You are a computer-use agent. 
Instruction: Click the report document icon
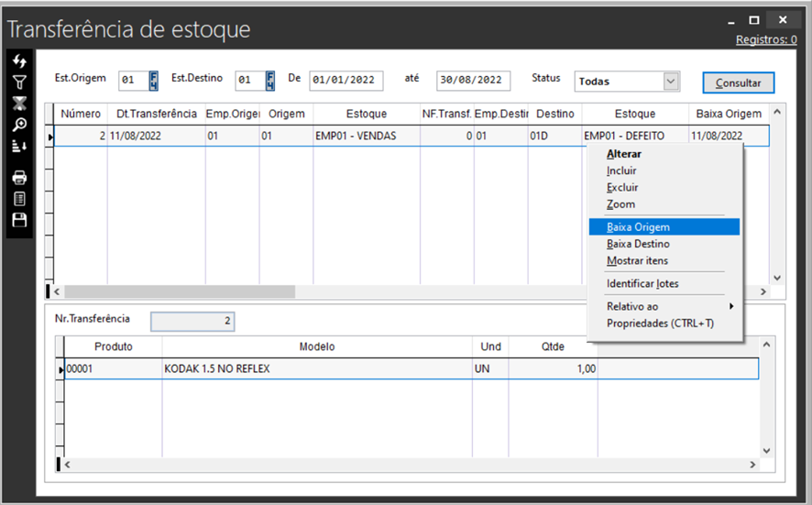[19, 199]
